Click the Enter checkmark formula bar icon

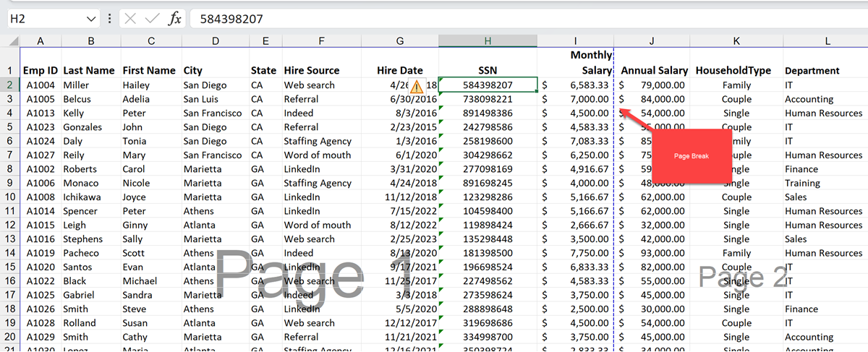tap(152, 19)
